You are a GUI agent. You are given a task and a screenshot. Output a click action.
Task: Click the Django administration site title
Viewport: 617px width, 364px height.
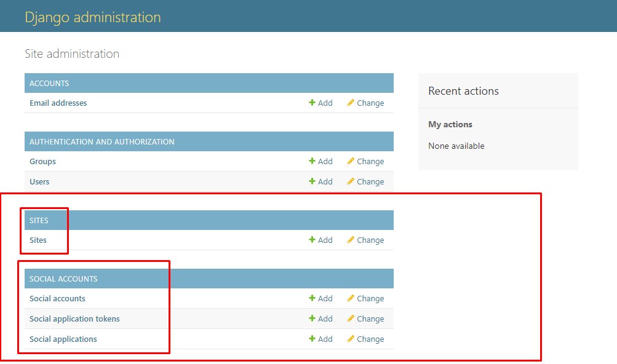coord(92,17)
